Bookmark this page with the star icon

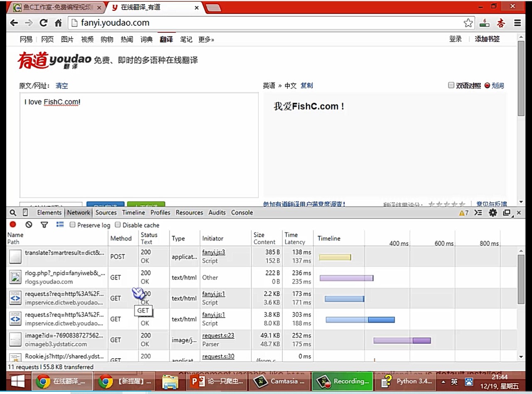click(x=468, y=23)
